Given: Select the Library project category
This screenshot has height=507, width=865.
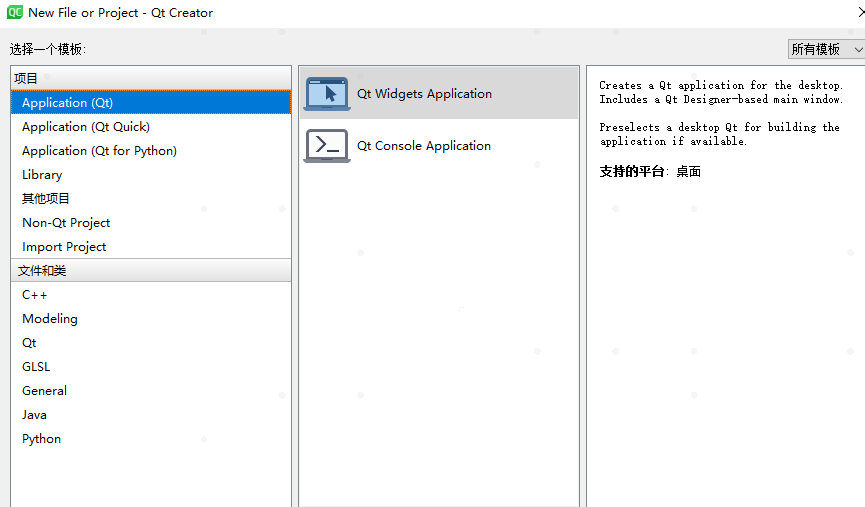Looking at the screenshot, I should [151, 175].
